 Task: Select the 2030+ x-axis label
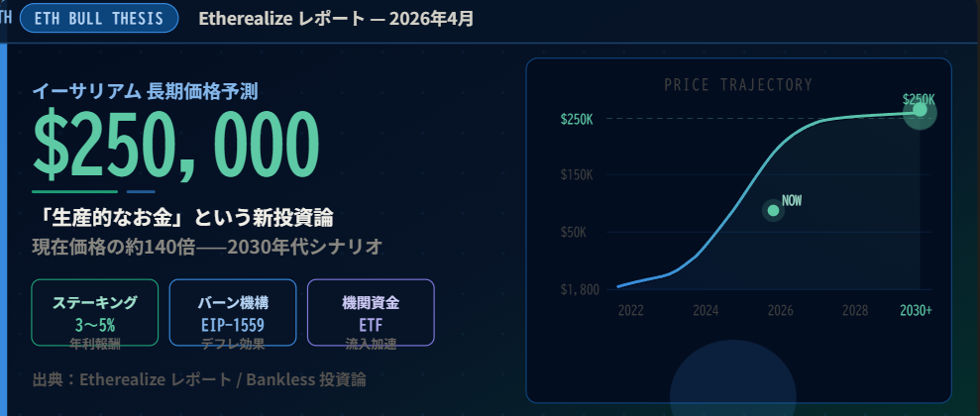point(916,311)
